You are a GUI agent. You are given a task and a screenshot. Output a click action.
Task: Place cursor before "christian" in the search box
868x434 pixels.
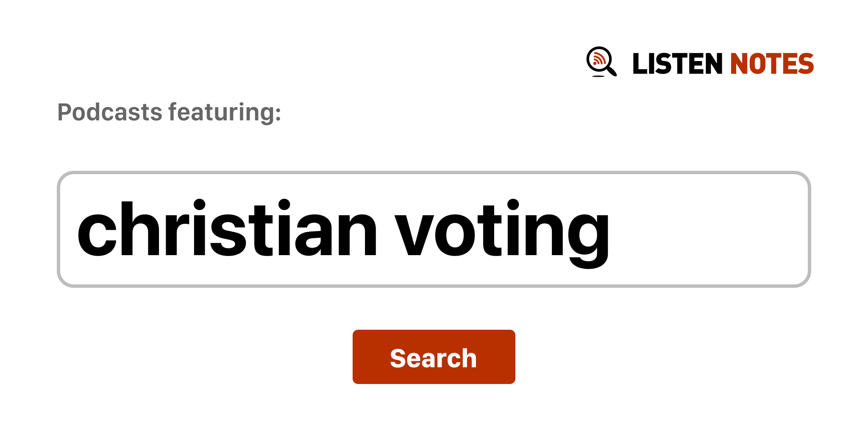[76, 229]
